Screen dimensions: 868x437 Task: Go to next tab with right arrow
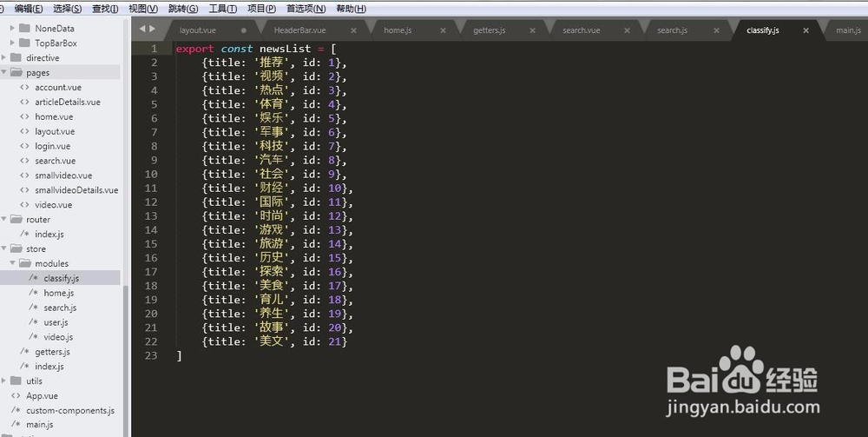[152, 29]
